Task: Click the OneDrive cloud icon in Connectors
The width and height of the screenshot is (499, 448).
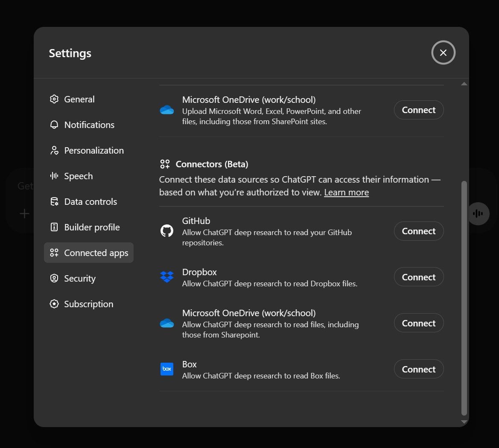Action: click(x=166, y=323)
